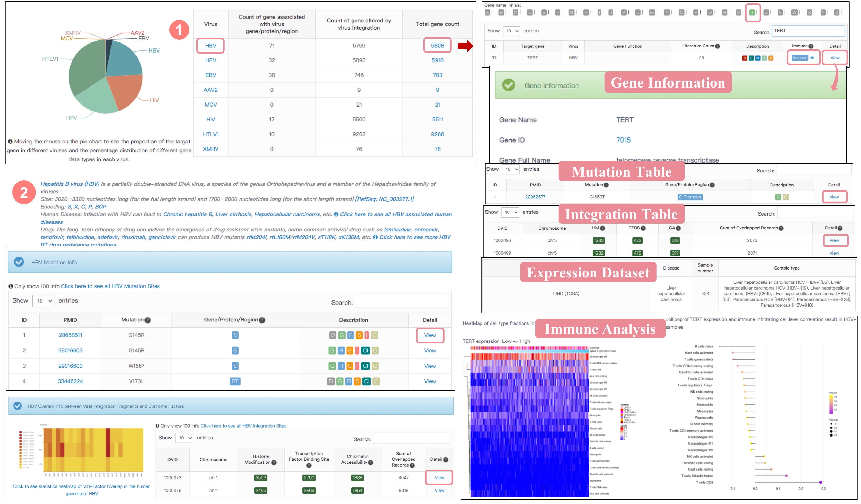The image size is (861, 504).
Task: Click the C Promoter badge for C1653T
Action: coord(690,197)
